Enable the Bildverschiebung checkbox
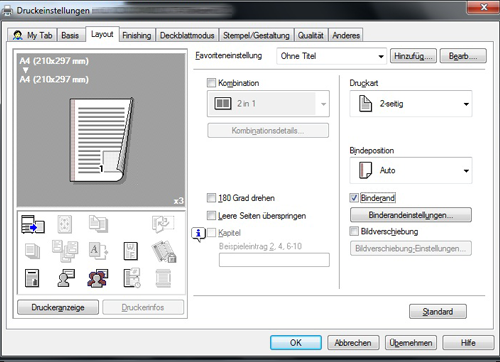This screenshot has width=500, height=362. pyautogui.click(x=354, y=231)
